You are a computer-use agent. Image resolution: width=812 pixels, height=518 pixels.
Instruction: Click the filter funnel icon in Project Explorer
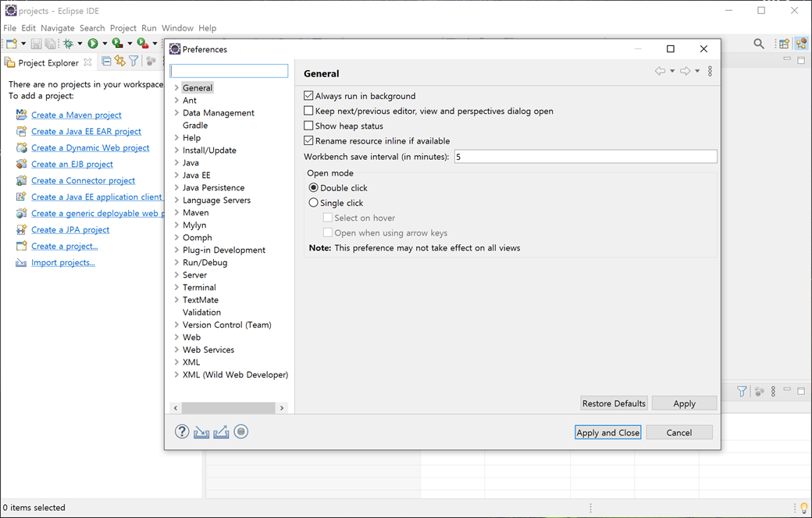pyautogui.click(x=134, y=62)
